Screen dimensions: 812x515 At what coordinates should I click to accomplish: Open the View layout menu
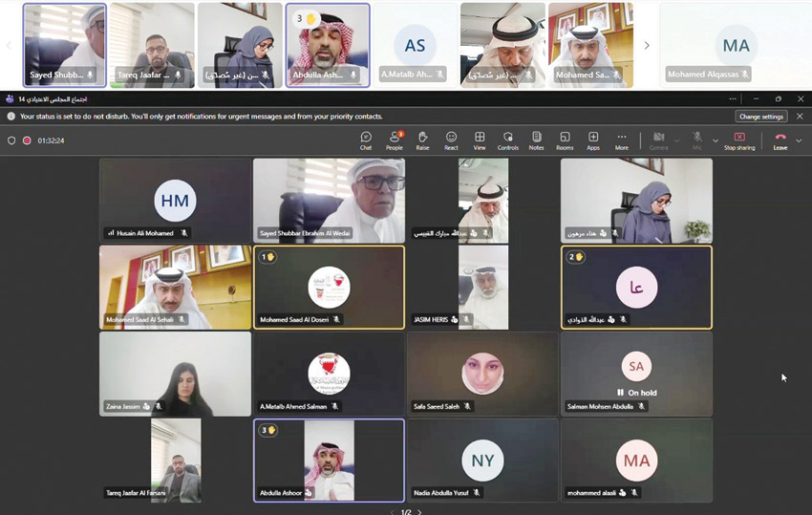(480, 140)
